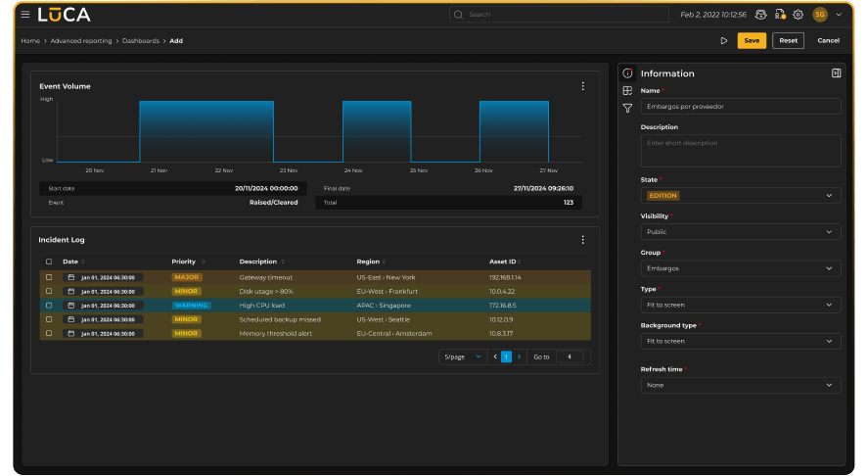Click the yellow Save button
Viewport: 868px width, 476px height.
[x=752, y=40]
